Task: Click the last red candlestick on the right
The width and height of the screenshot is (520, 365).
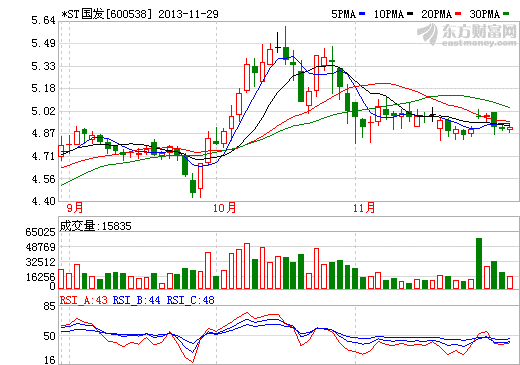Action: [x=510, y=129]
